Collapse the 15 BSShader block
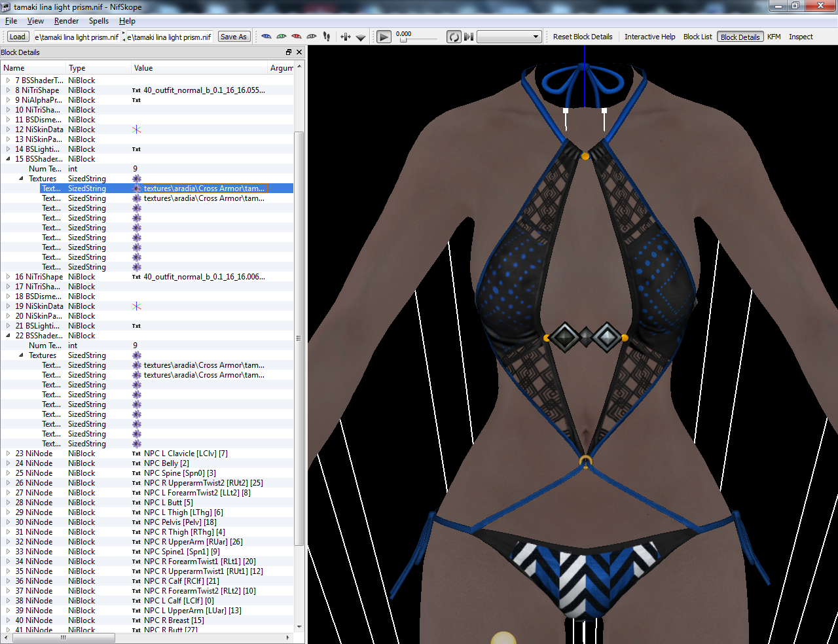This screenshot has width=838, height=644. (x=9, y=159)
